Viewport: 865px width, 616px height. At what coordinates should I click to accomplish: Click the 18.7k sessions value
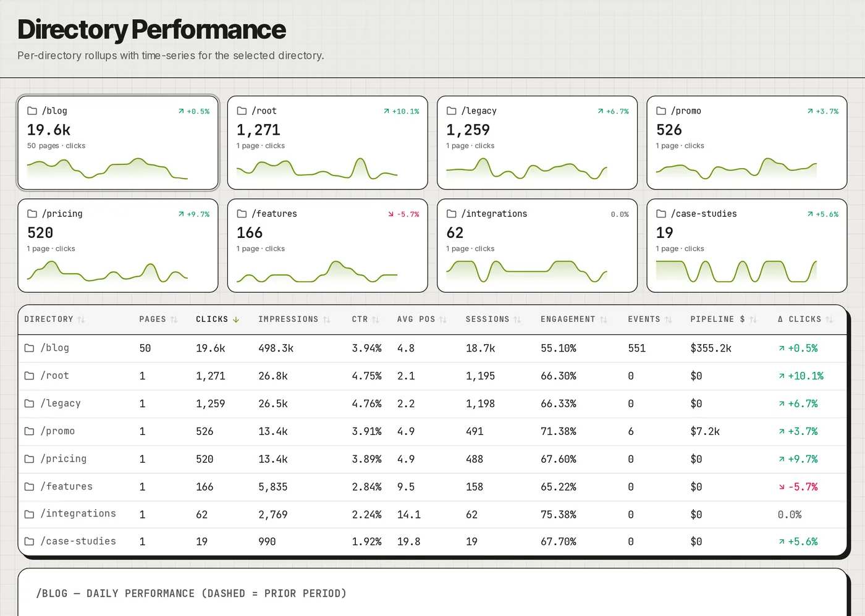481,348
